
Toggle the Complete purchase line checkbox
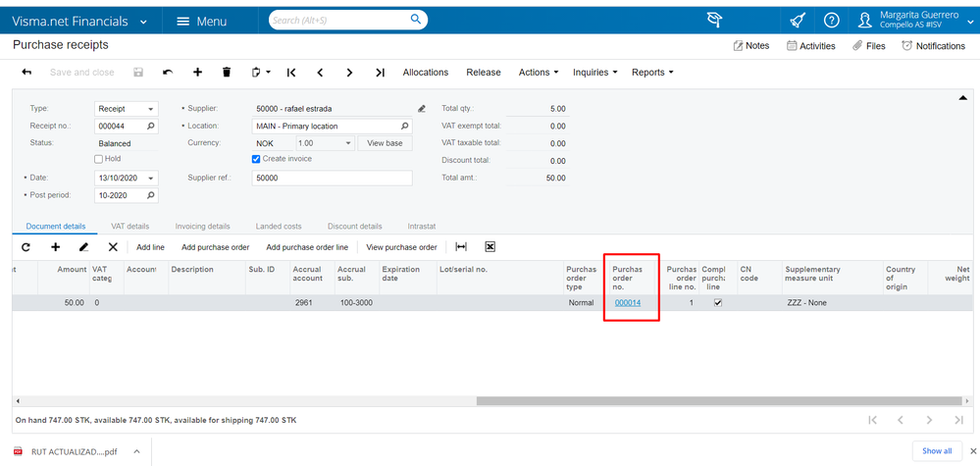718,303
